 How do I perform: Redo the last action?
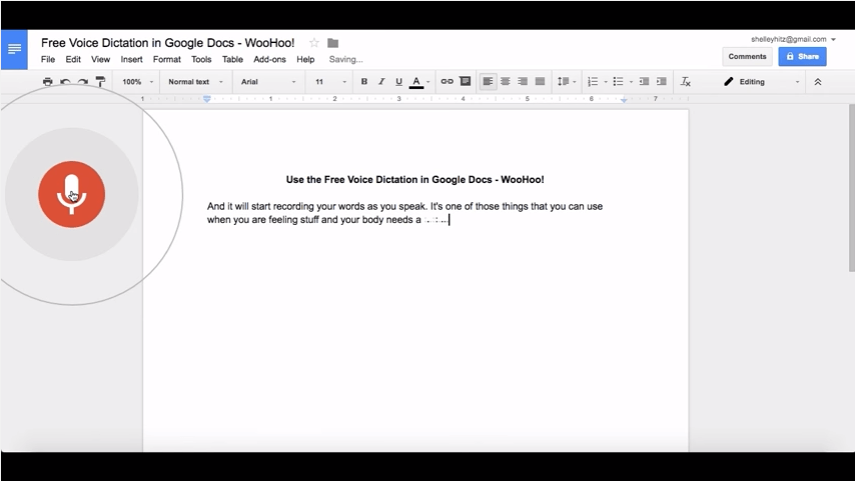(83, 82)
